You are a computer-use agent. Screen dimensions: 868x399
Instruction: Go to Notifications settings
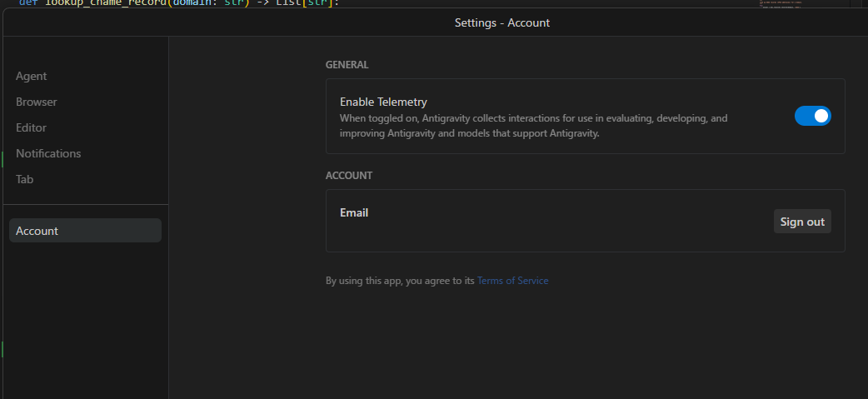pos(48,153)
